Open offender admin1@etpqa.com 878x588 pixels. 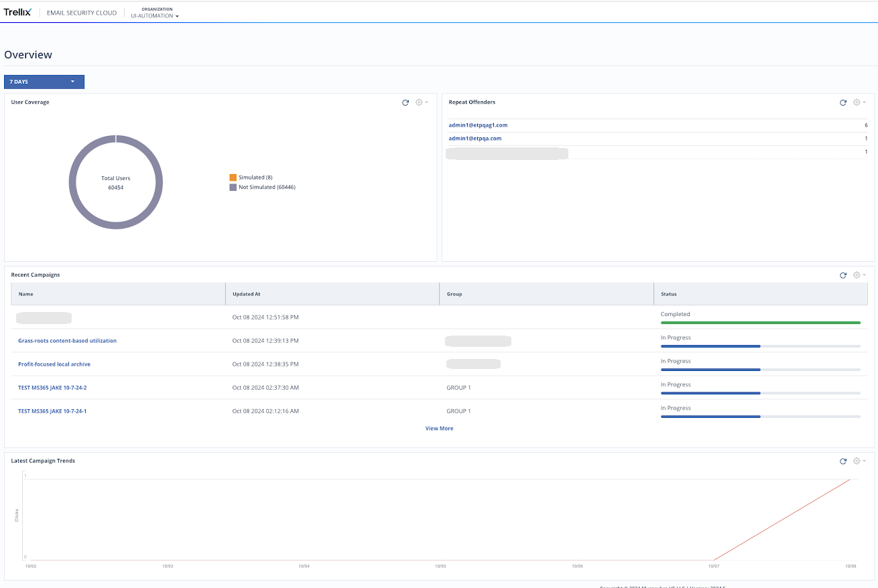pyautogui.click(x=475, y=139)
